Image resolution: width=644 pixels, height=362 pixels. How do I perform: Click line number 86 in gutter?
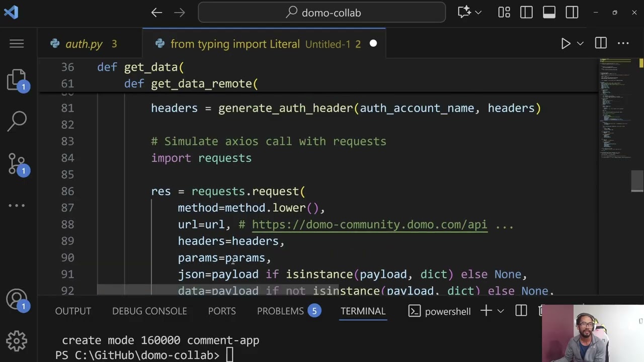coord(67,191)
